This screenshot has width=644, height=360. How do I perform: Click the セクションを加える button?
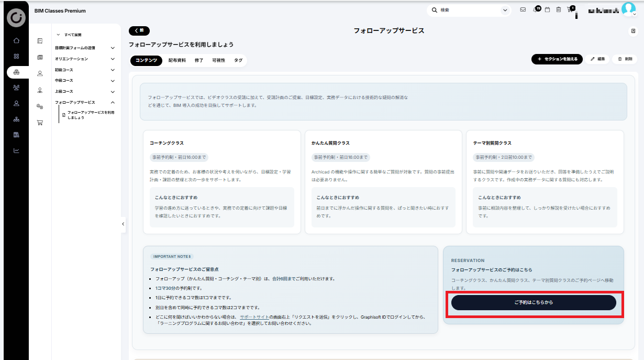[557, 59]
